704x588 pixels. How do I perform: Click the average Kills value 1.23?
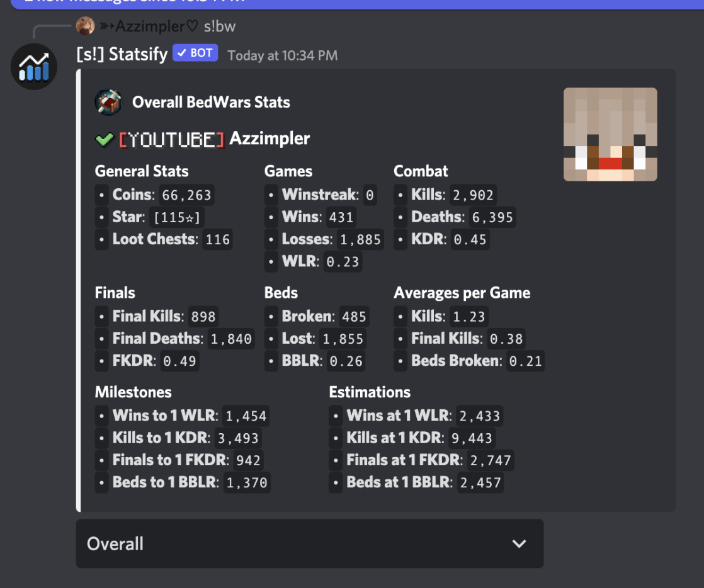click(x=468, y=317)
